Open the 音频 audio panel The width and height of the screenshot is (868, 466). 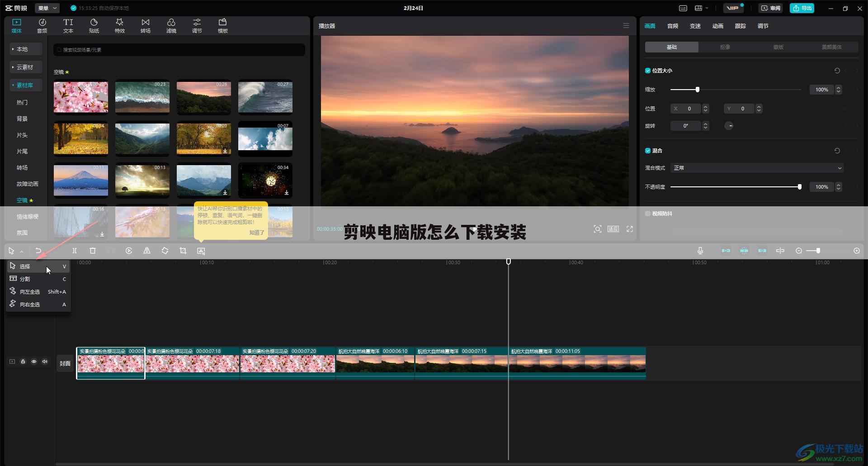(42, 26)
